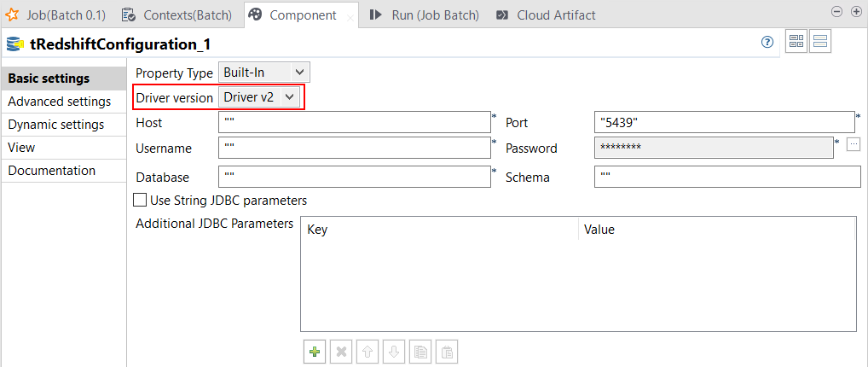Click the Host input field
The image size is (868, 367).
tap(355, 123)
